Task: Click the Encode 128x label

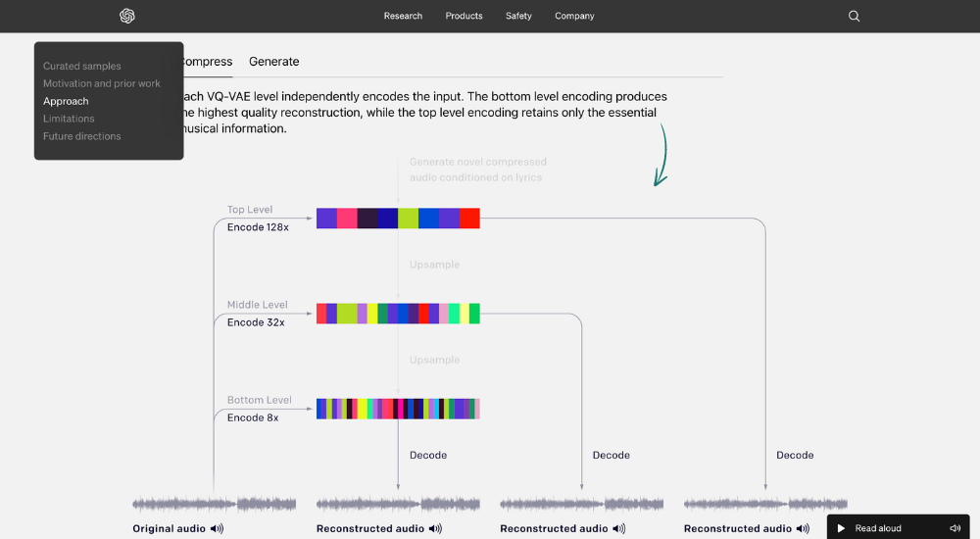Action: click(258, 227)
